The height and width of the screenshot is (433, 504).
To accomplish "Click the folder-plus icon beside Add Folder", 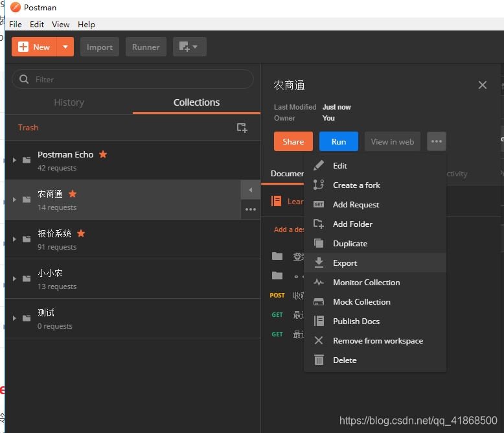I will click(319, 224).
